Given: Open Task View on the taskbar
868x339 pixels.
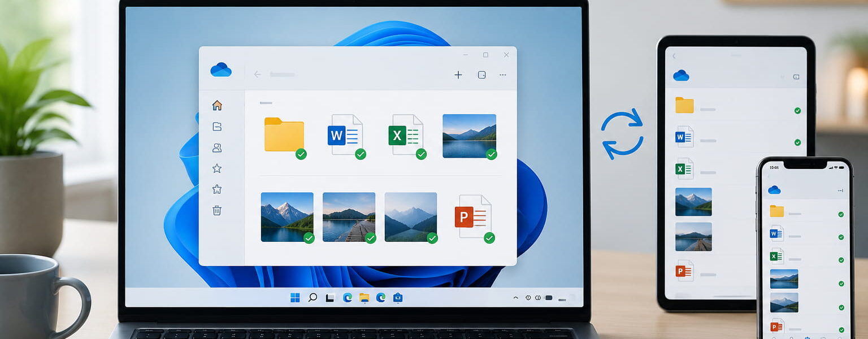Looking at the screenshot, I should pyautogui.click(x=330, y=297).
